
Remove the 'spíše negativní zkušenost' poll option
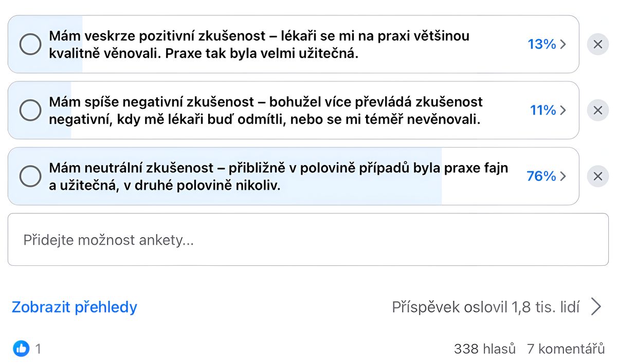pos(598,110)
